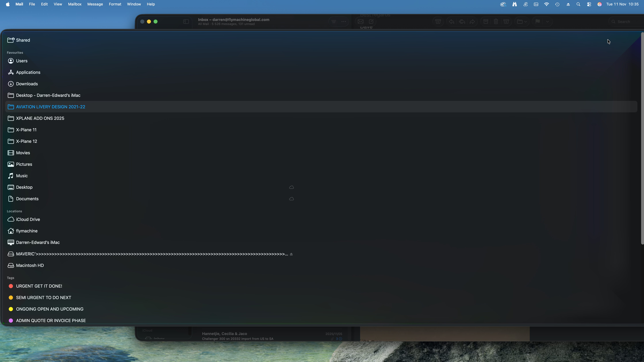Expand the three-dots more options menu
This screenshot has height=362, width=644.
344,22
